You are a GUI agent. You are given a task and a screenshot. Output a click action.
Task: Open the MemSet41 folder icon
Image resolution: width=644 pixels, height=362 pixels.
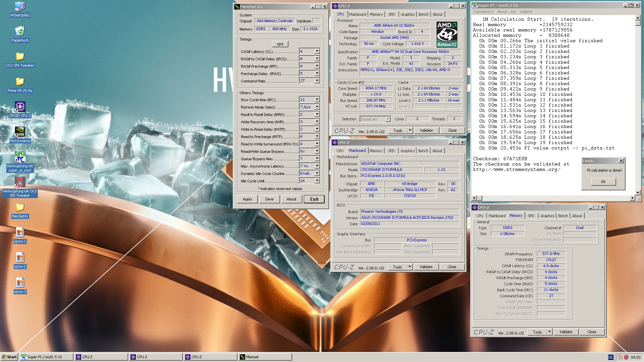(x=20, y=210)
